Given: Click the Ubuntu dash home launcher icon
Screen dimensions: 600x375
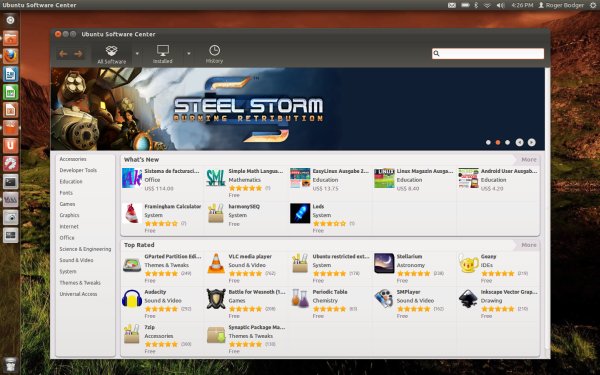Looking at the screenshot, I should pos(10,20).
